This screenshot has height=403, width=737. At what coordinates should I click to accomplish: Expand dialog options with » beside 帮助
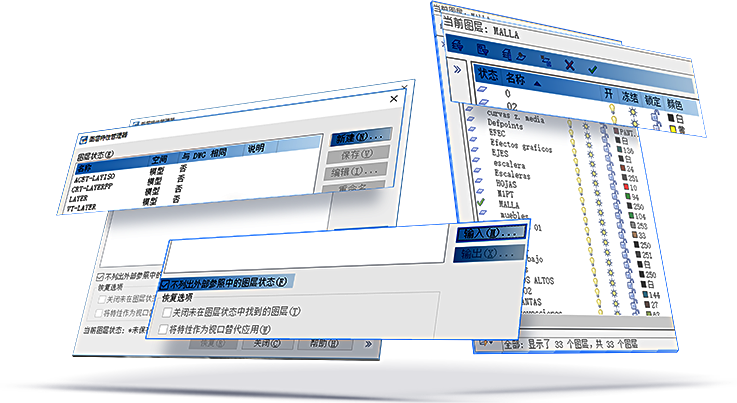pos(368,344)
